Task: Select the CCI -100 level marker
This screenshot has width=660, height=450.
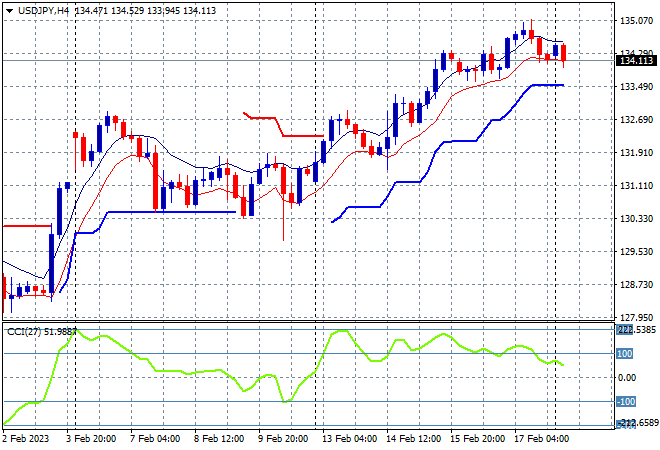Action: pos(626,402)
